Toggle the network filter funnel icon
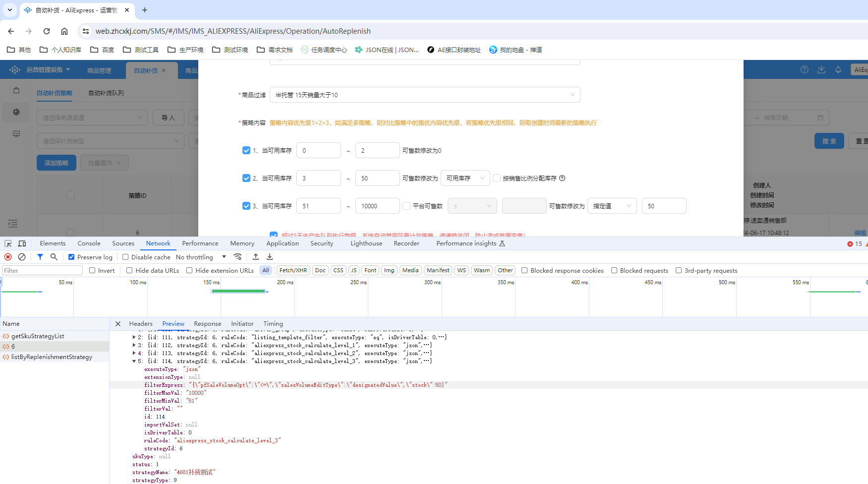Screen dimensions: 868x484 click(40, 257)
